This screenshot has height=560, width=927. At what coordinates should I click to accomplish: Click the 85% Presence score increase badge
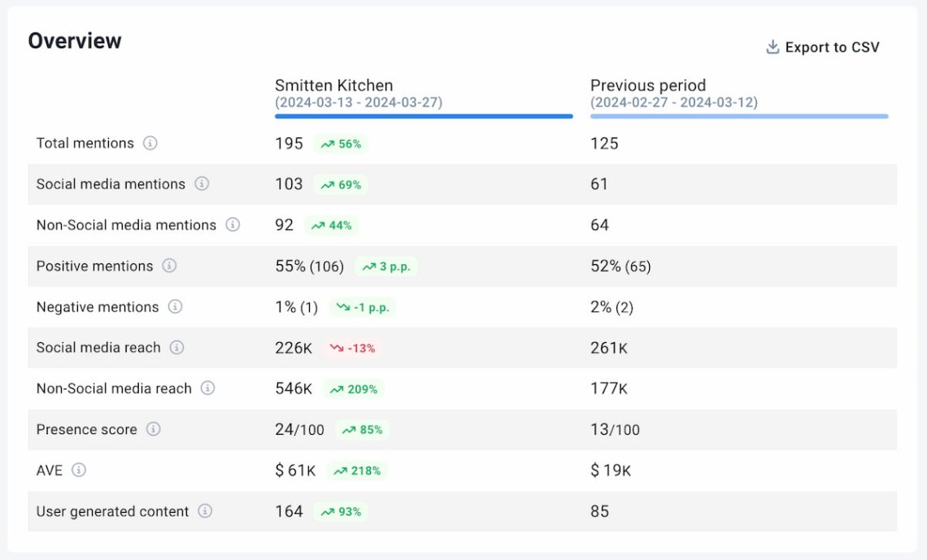361,430
